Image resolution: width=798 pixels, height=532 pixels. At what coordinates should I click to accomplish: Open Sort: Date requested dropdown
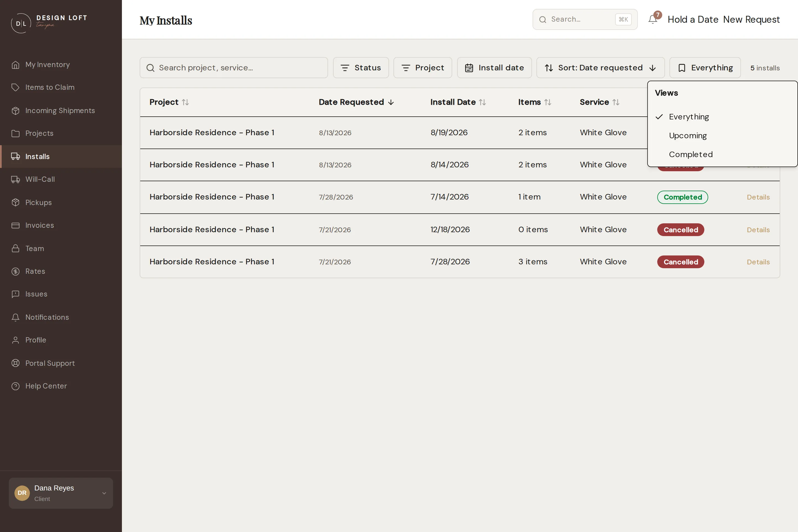point(600,68)
